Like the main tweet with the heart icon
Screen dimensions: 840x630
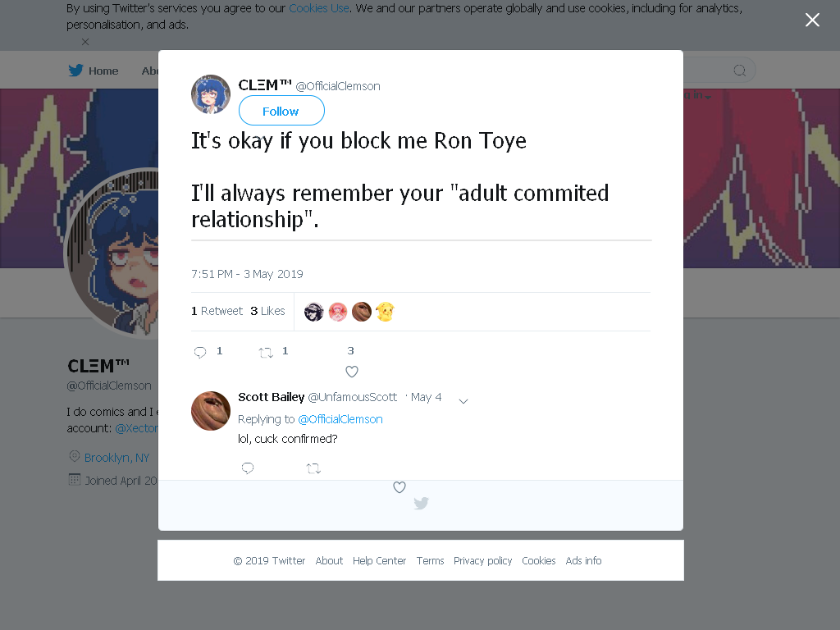pos(351,372)
